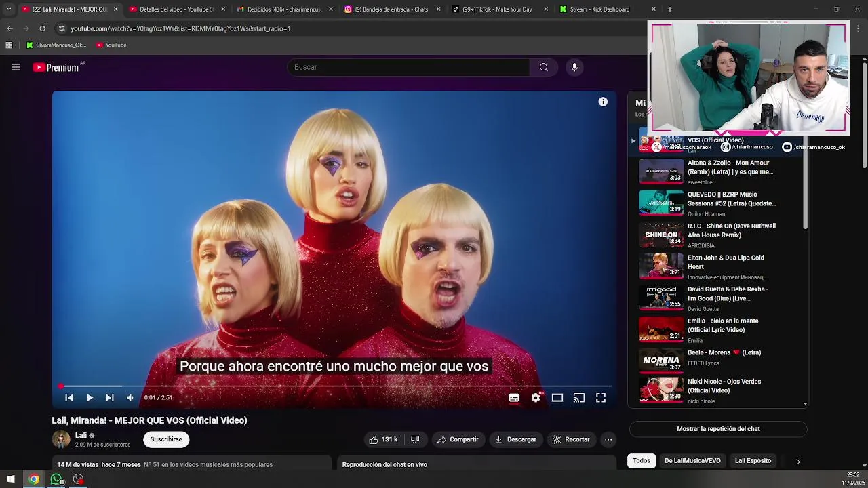Screen dimensions: 868x488
Task: Open player settings gear
Action: 536,398
